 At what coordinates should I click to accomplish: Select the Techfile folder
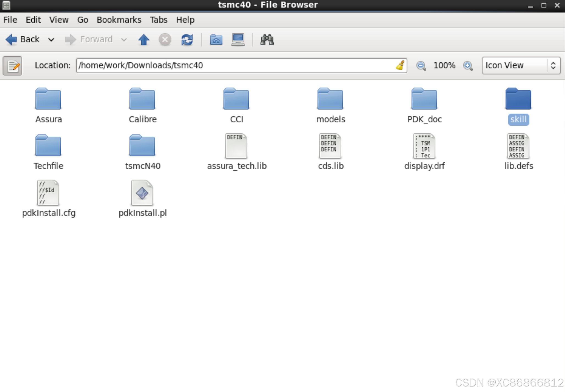tap(48, 153)
